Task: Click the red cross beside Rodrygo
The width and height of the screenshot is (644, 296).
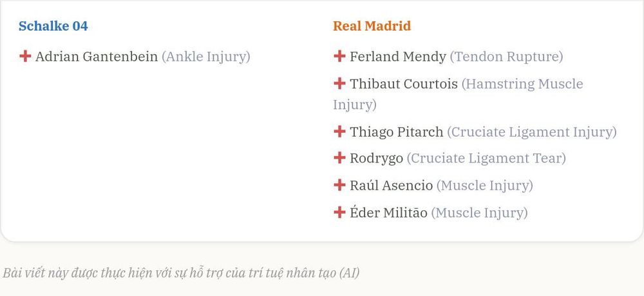Action: click(x=339, y=157)
